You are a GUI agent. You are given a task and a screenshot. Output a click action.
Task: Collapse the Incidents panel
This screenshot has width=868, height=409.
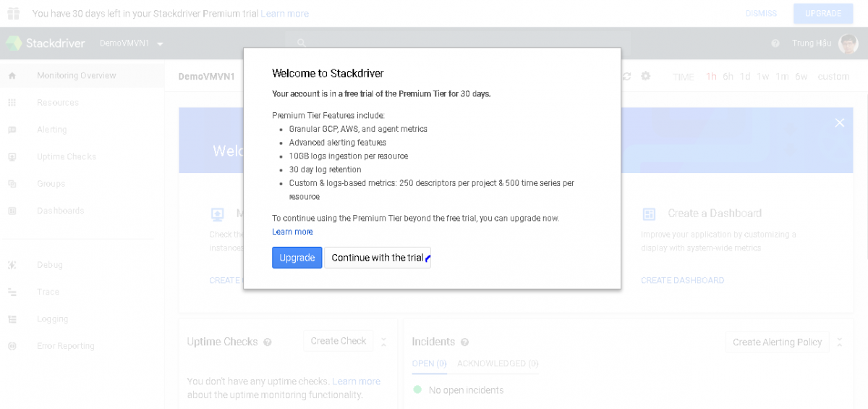point(840,342)
